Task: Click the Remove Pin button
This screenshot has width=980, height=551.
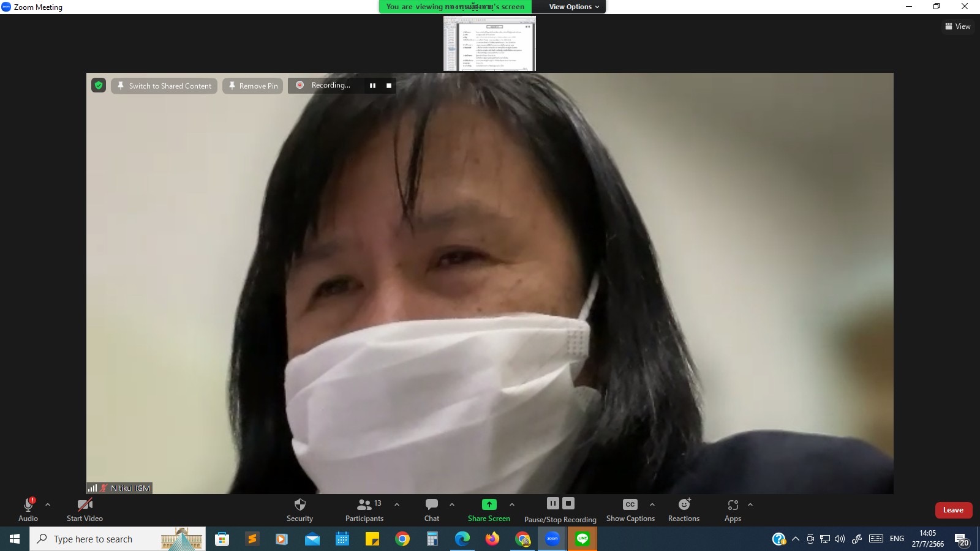Action: pos(253,86)
